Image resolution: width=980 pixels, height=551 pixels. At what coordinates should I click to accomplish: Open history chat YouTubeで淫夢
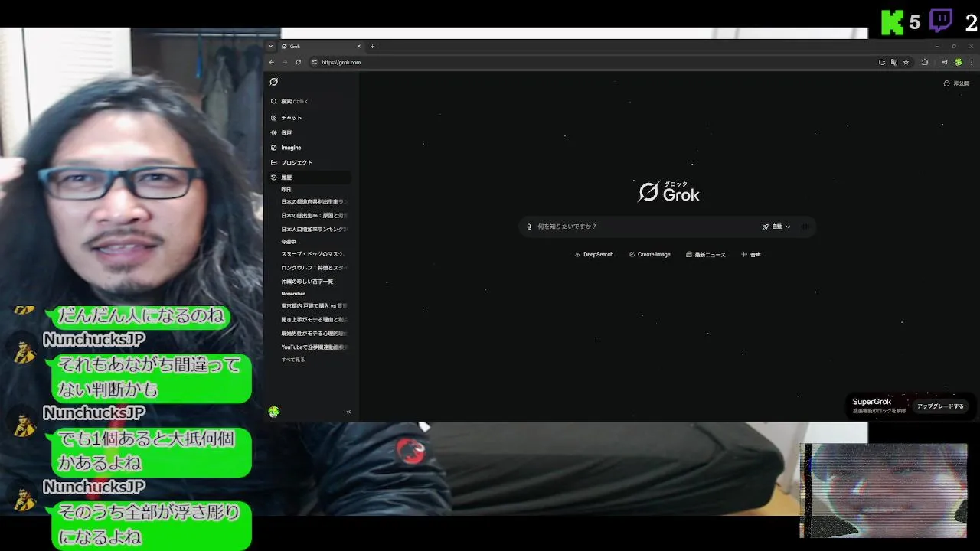(x=314, y=347)
